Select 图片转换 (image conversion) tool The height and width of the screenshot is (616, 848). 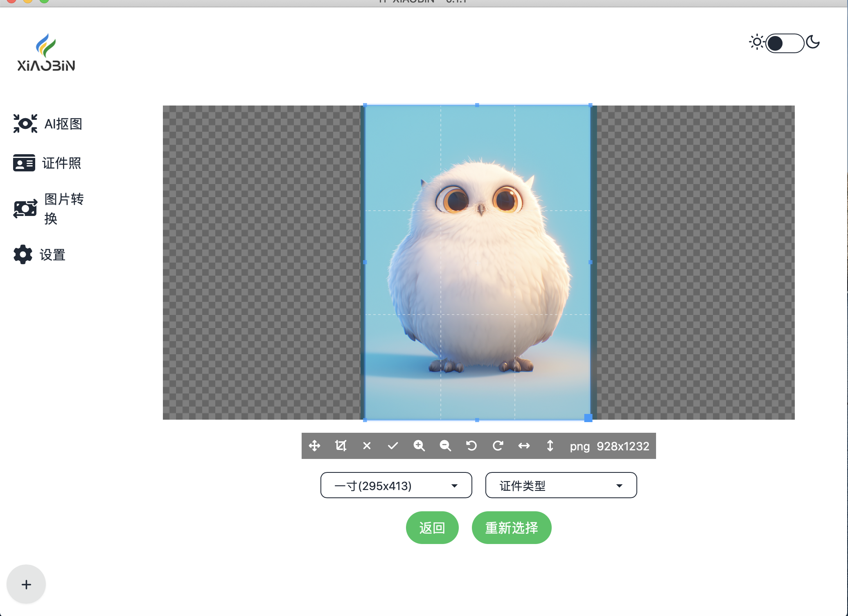pyautogui.click(x=53, y=209)
